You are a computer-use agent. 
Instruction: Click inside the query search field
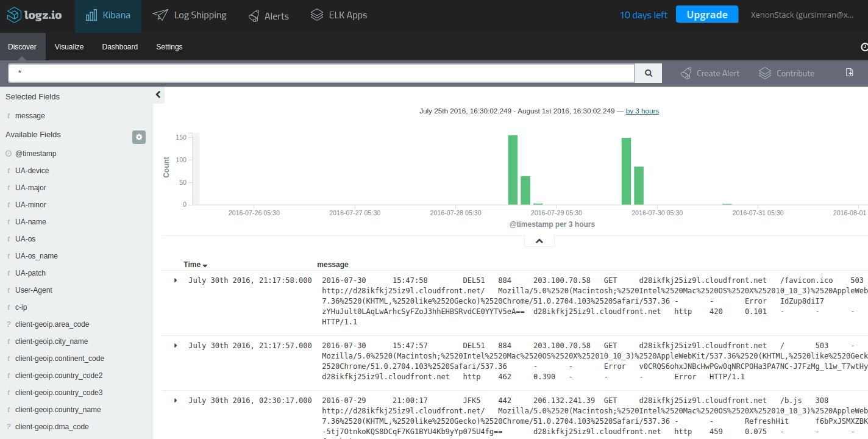tap(321, 73)
